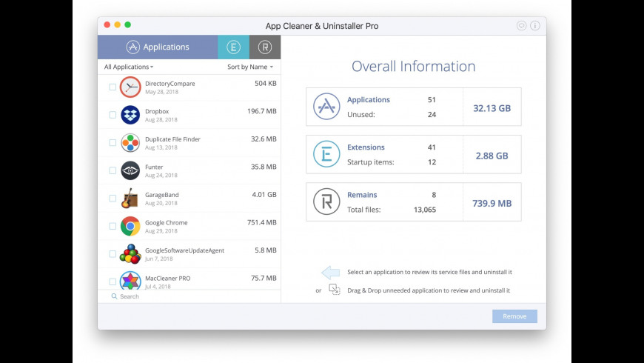Click the 'Startup items:' label
The width and height of the screenshot is (644, 363).
370,162
